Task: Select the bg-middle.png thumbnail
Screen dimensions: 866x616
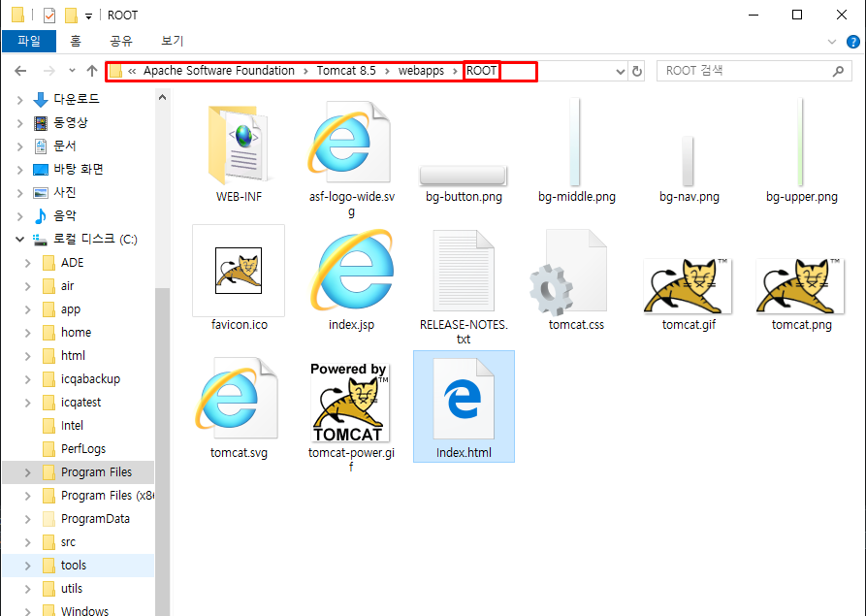Action: 575,142
